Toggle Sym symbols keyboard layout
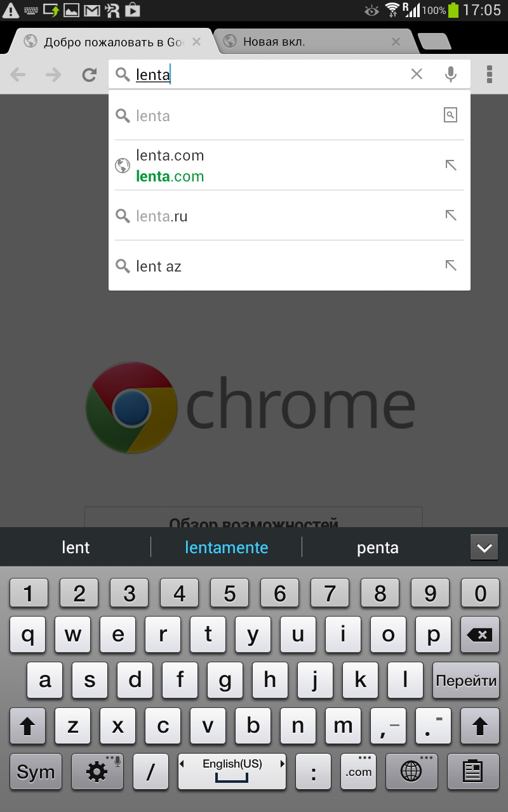 (36, 771)
